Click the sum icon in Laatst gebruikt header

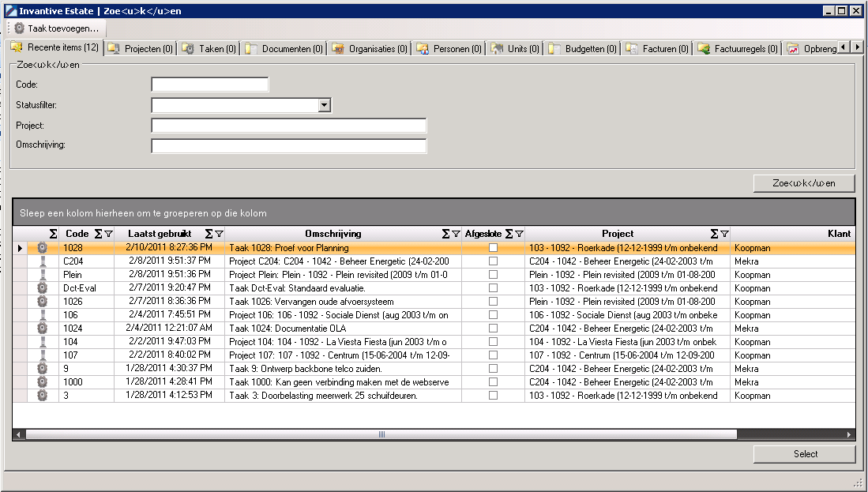point(209,234)
